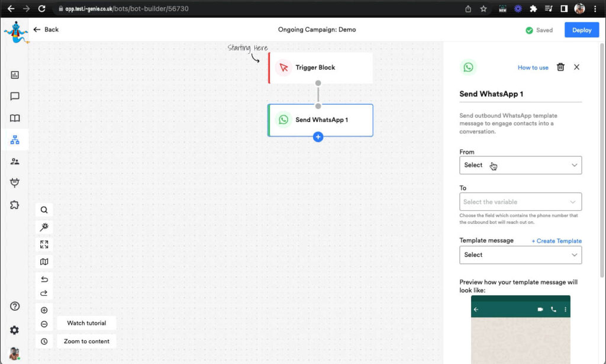Click the Create Template link
This screenshot has height=364, width=606.
[x=556, y=241]
